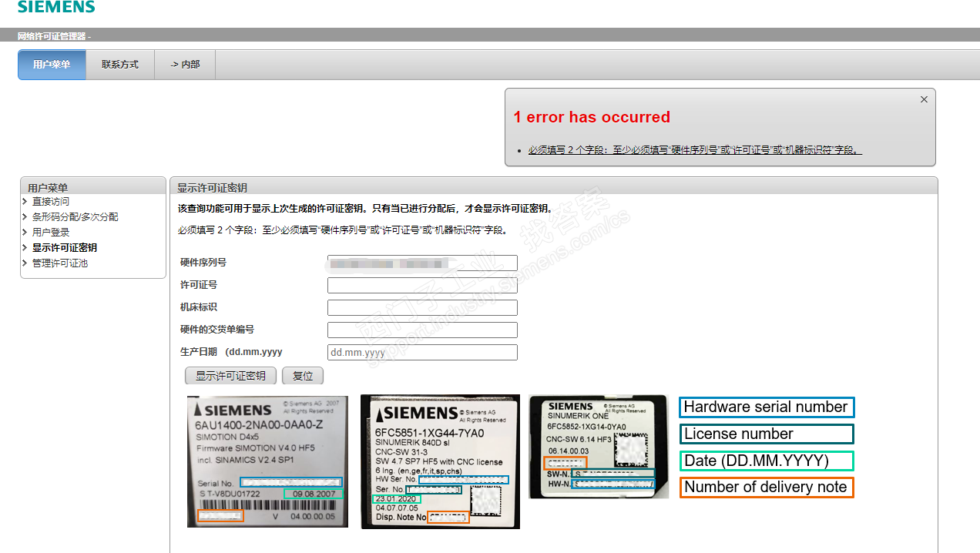Click the 复位 reset button
Viewport: 980px width, 553px height.
303,376
